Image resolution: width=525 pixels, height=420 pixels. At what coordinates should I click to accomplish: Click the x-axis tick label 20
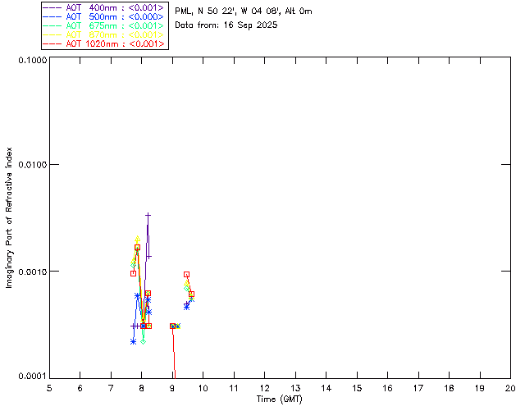point(510,388)
